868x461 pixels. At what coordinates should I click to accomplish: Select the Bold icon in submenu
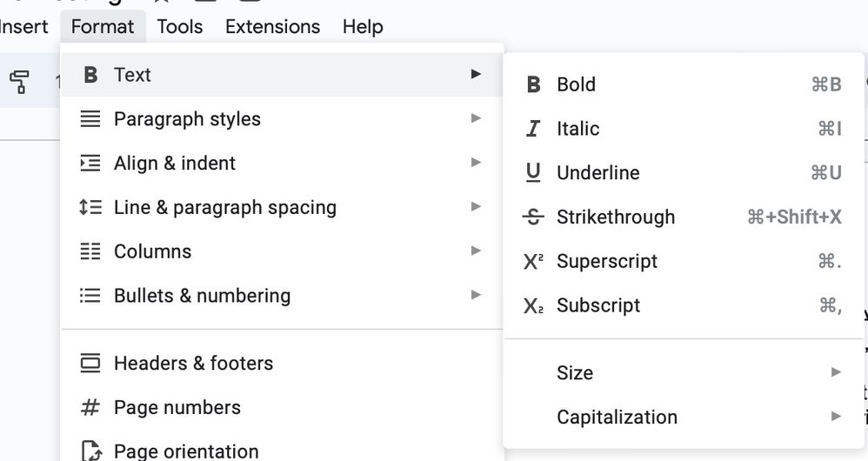pyautogui.click(x=534, y=84)
